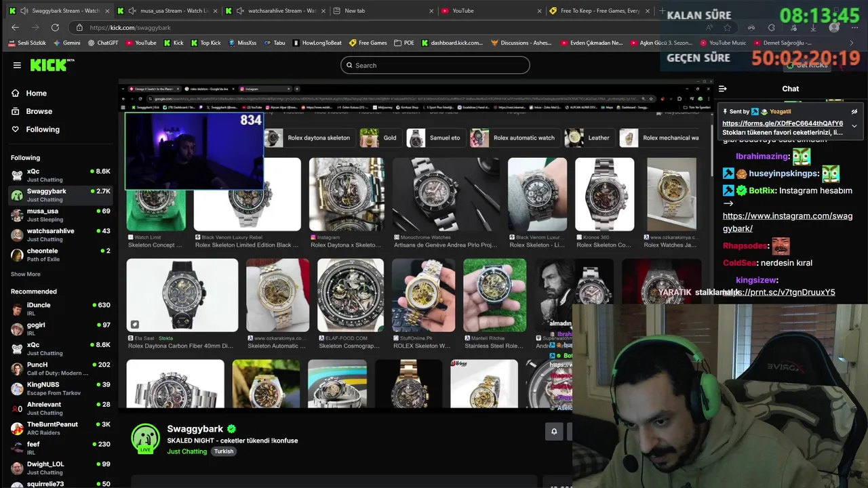Collapse the Chat panel with arrow icon
Image resolution: width=868 pixels, height=488 pixels.
coord(723,89)
